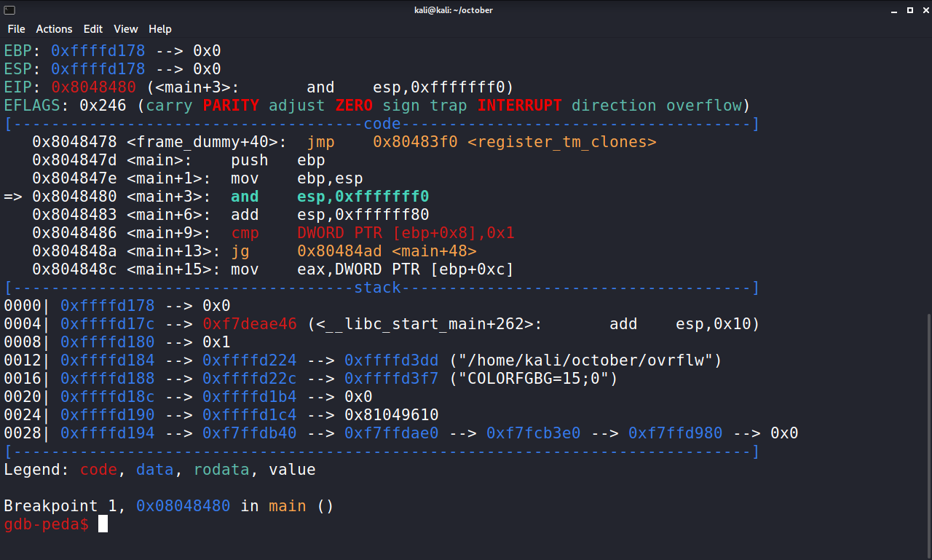Click the EIP address 0x8048480

(x=93, y=87)
